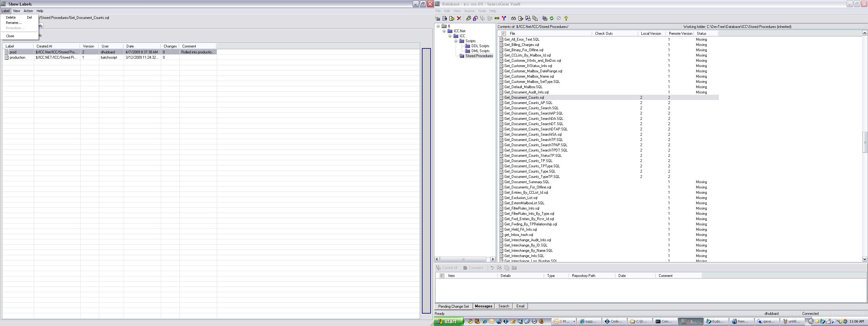Collapse the ICC folder tree node
This screenshot has height=326, width=868.
(450, 36)
